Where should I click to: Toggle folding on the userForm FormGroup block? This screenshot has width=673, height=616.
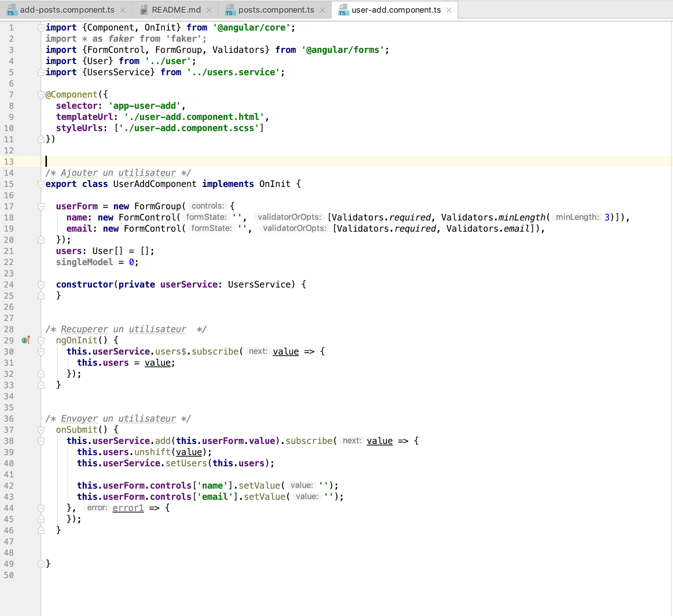[x=40, y=206]
